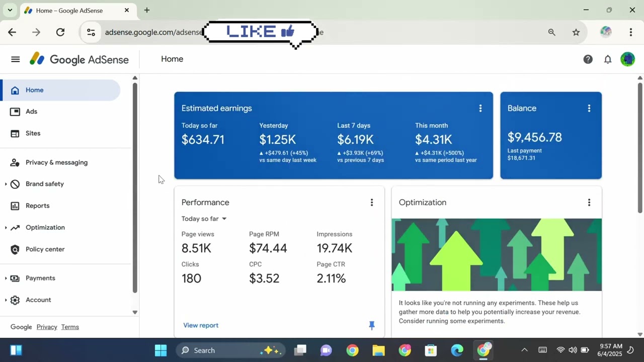Bookmark this page with the star
Viewport: 644px width, 362px height.
(x=576, y=32)
